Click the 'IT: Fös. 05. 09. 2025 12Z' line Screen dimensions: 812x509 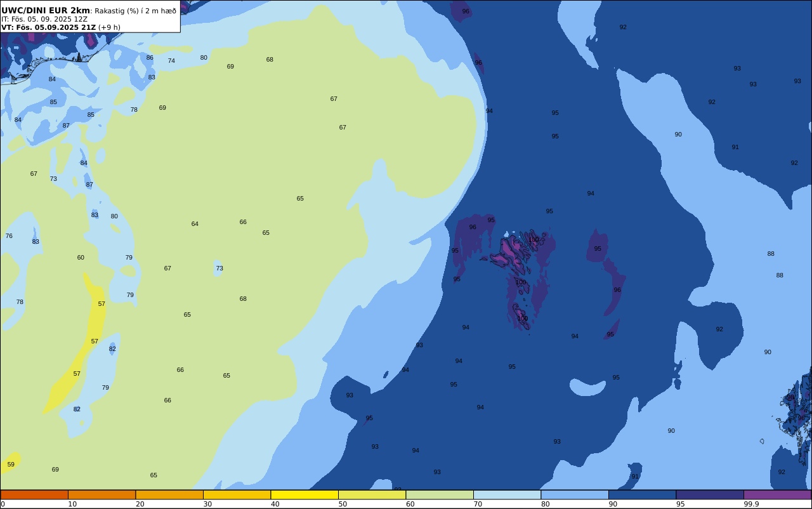(x=44, y=19)
